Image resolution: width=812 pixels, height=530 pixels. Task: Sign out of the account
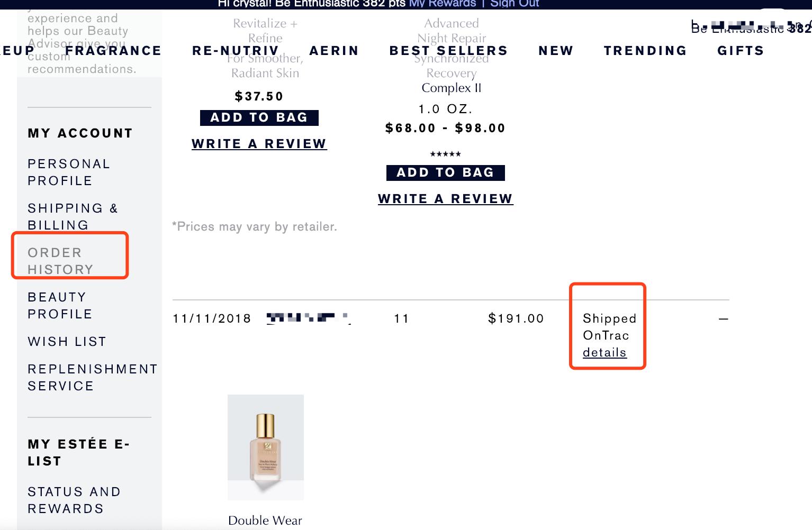(x=515, y=4)
